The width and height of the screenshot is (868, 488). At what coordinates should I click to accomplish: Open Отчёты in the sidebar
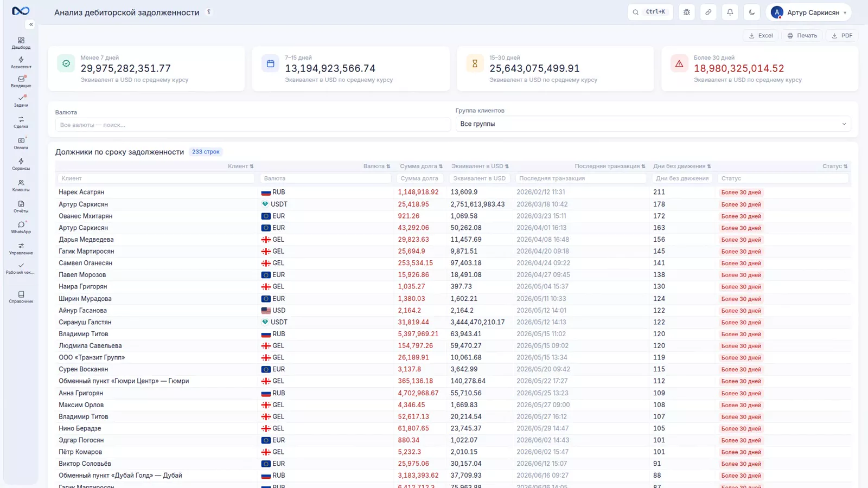pos(21,207)
